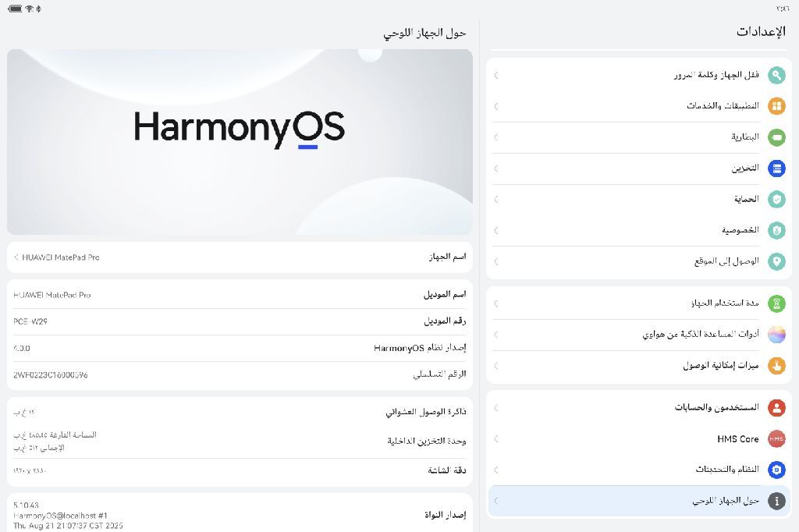Click the kernel version row
The image size is (799, 532).
click(240, 514)
